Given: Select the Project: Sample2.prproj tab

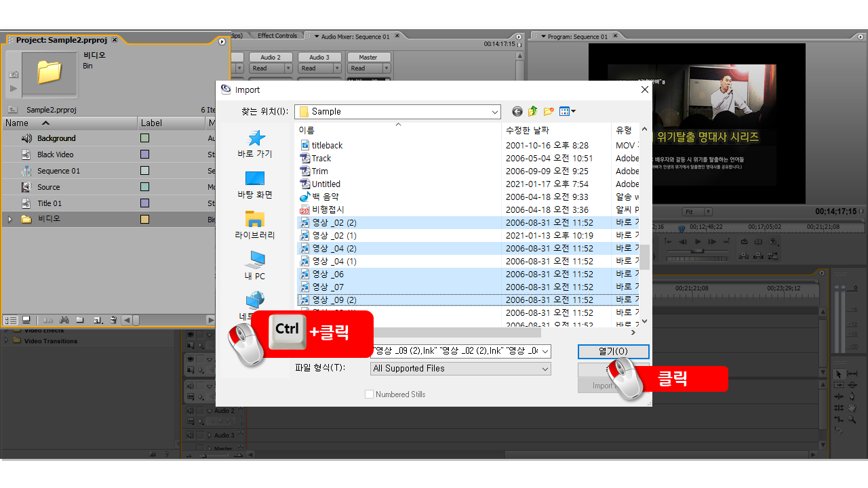Looking at the screenshot, I should (x=61, y=41).
